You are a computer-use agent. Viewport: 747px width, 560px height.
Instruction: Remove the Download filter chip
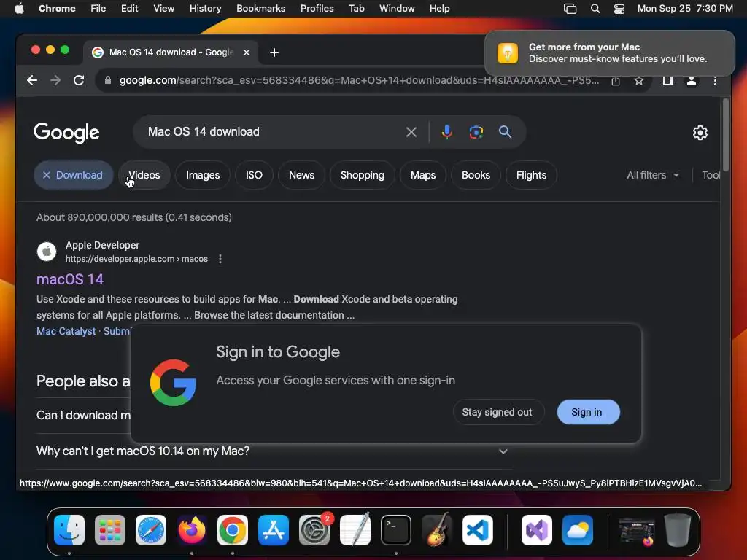(46, 175)
